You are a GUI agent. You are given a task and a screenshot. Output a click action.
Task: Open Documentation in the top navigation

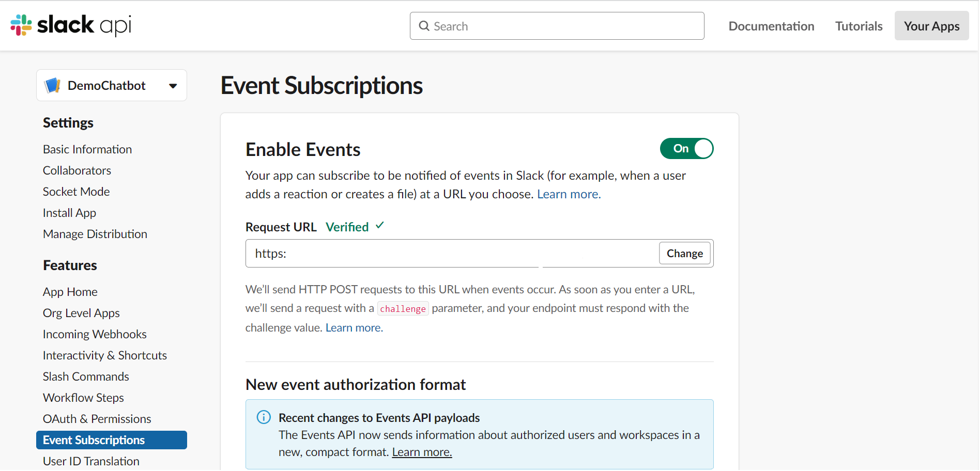click(771, 26)
